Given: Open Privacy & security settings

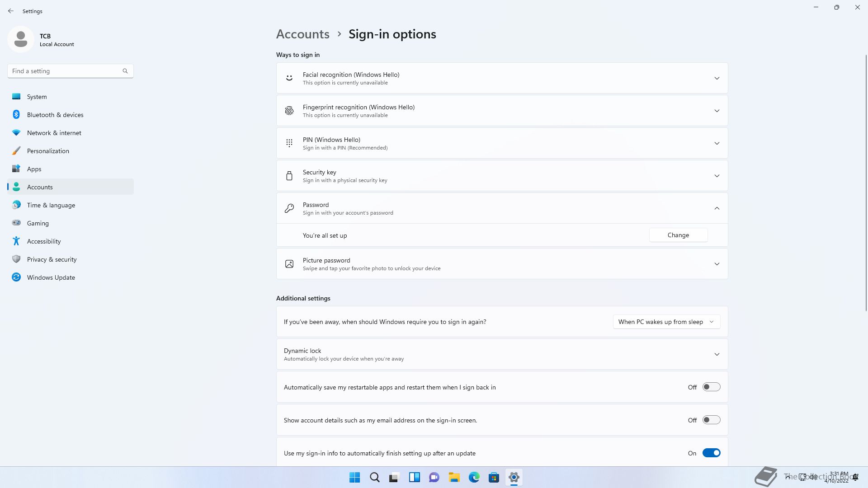Looking at the screenshot, I should coord(71,259).
